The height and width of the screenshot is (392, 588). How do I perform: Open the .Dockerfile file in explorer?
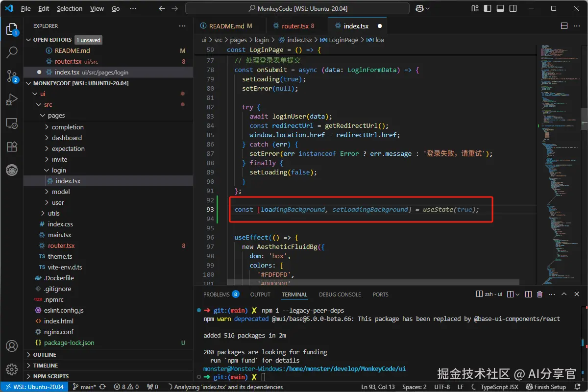point(108,278)
